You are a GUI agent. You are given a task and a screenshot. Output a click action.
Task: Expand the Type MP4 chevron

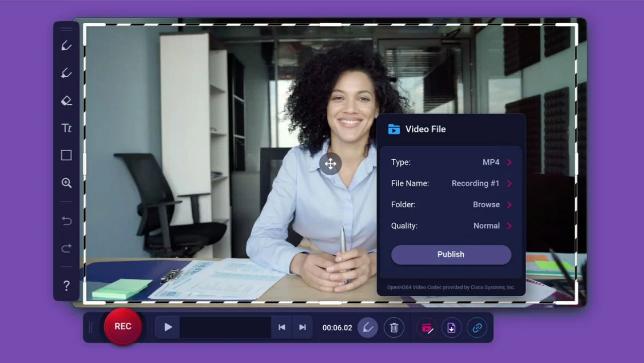pyautogui.click(x=509, y=163)
